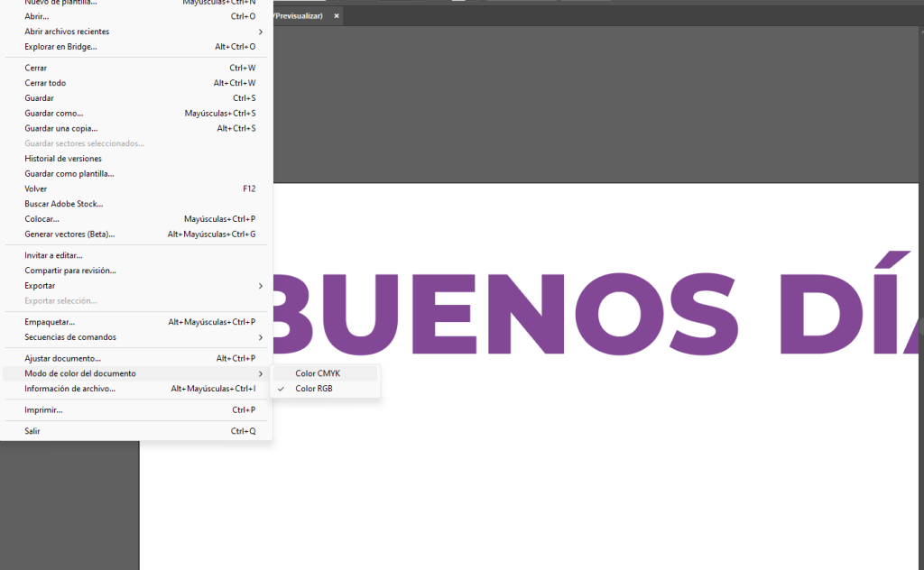Open Ajustar documento...

(x=136, y=359)
